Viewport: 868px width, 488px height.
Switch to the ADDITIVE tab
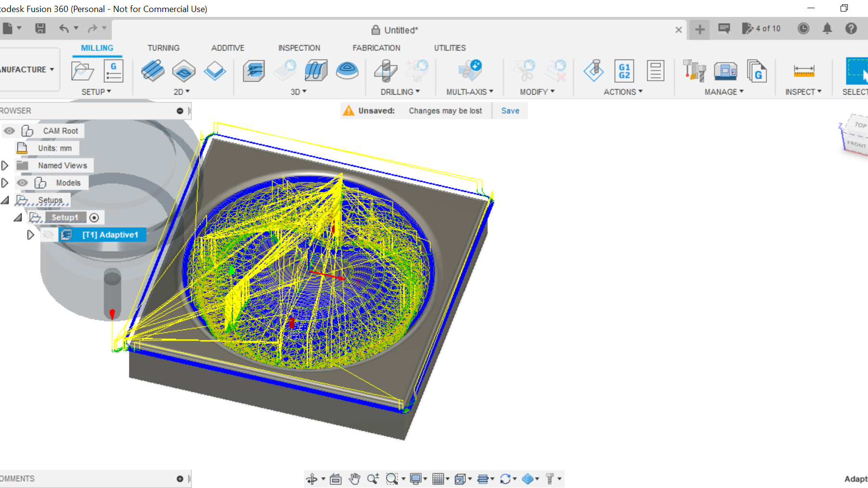click(x=228, y=48)
